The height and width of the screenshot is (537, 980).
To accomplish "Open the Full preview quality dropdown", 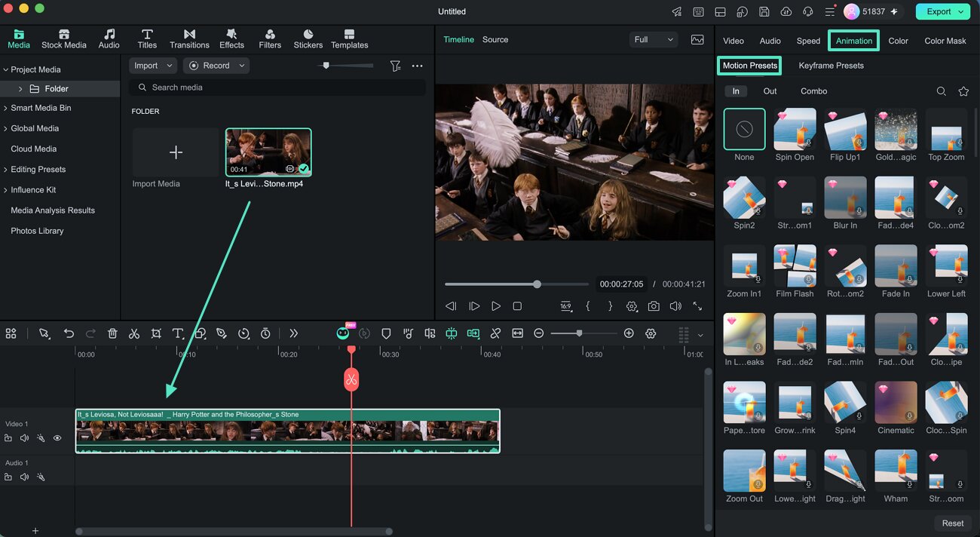I will (653, 39).
